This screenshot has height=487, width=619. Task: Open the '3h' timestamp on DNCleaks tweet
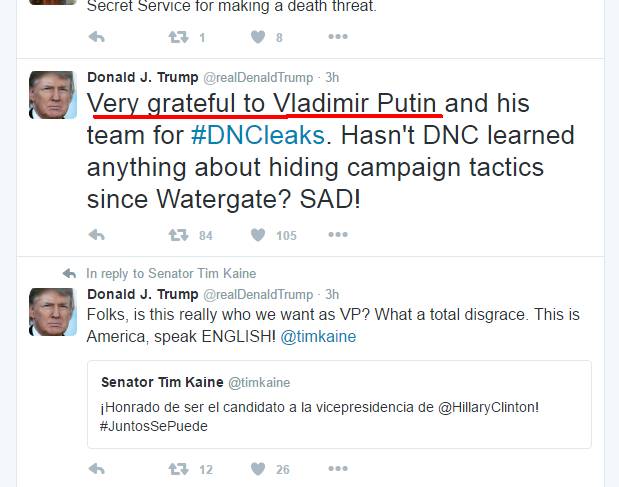coord(333,77)
